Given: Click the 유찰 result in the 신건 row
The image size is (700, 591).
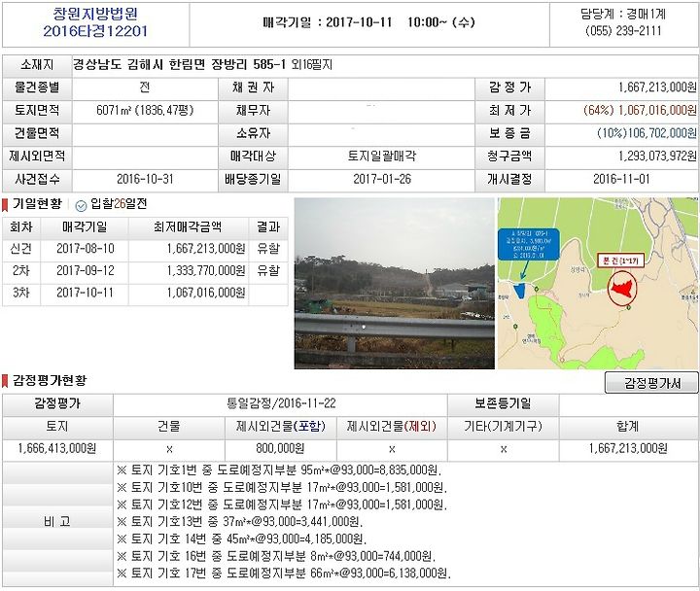Looking at the screenshot, I should (x=268, y=248).
